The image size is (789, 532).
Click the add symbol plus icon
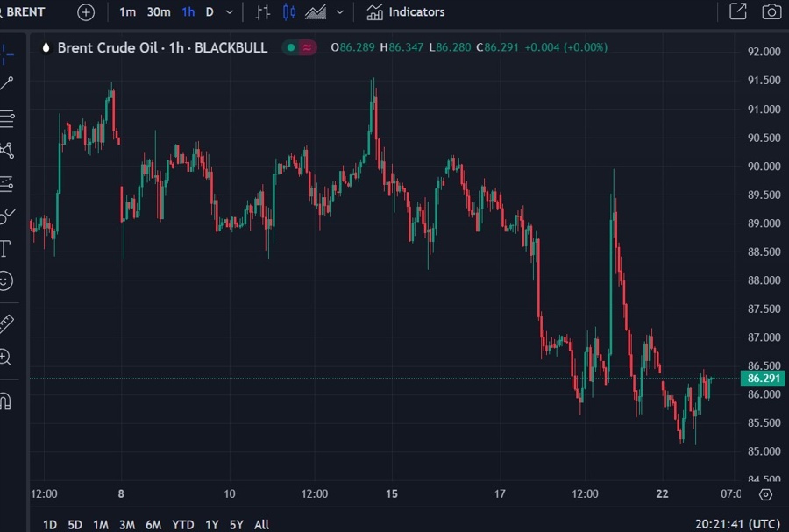[86, 12]
